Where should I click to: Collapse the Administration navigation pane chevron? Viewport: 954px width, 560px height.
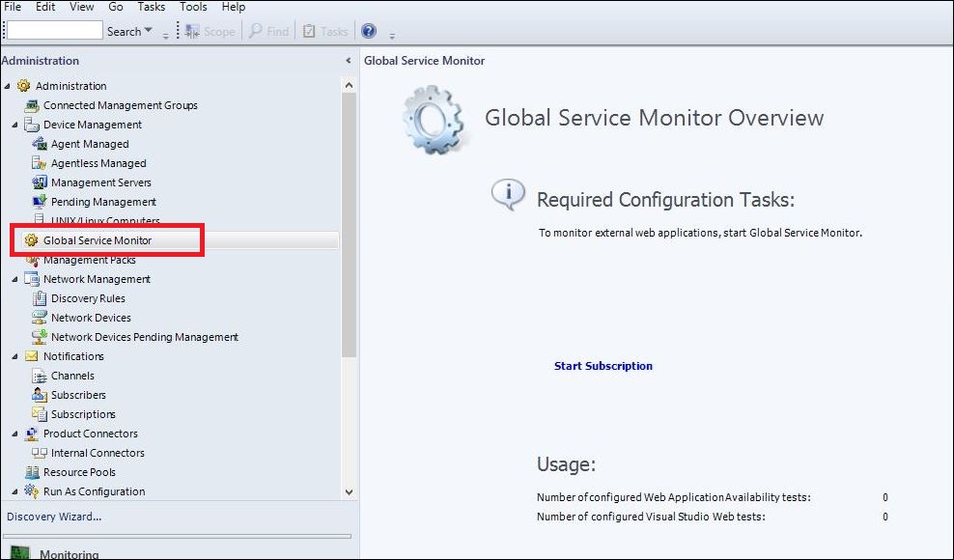[x=348, y=60]
